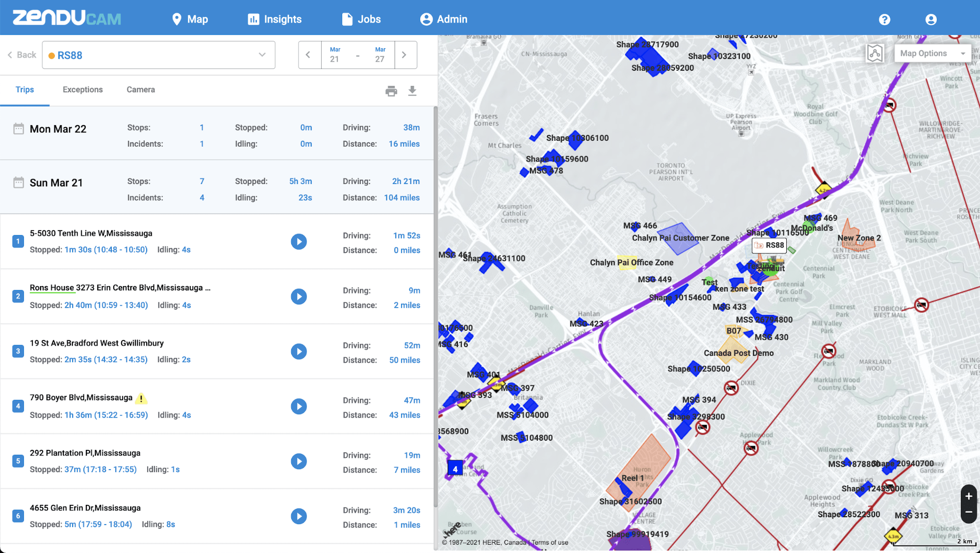The height and width of the screenshot is (553, 980).
Task: Open the Map Options dropdown
Action: [x=932, y=53]
